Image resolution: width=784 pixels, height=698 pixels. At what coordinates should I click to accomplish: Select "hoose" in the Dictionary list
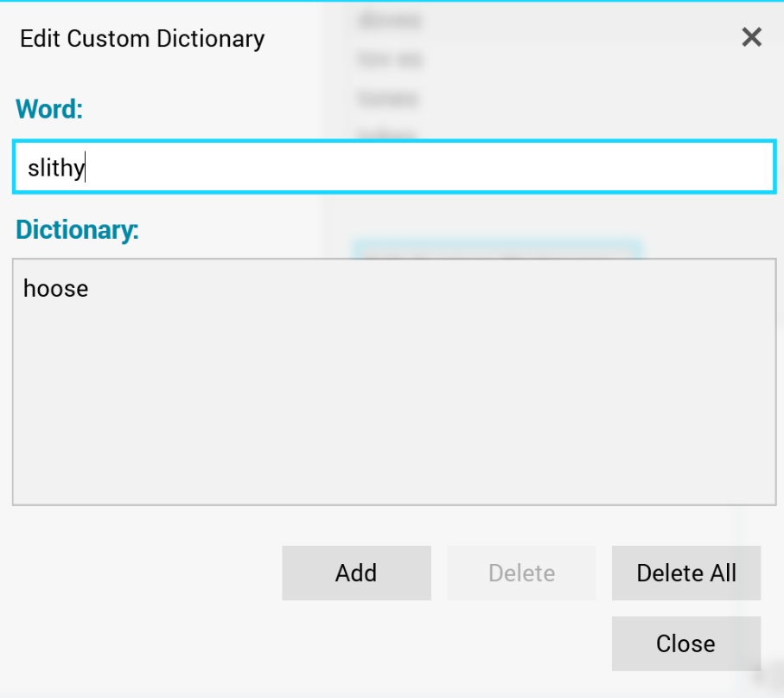pos(56,288)
